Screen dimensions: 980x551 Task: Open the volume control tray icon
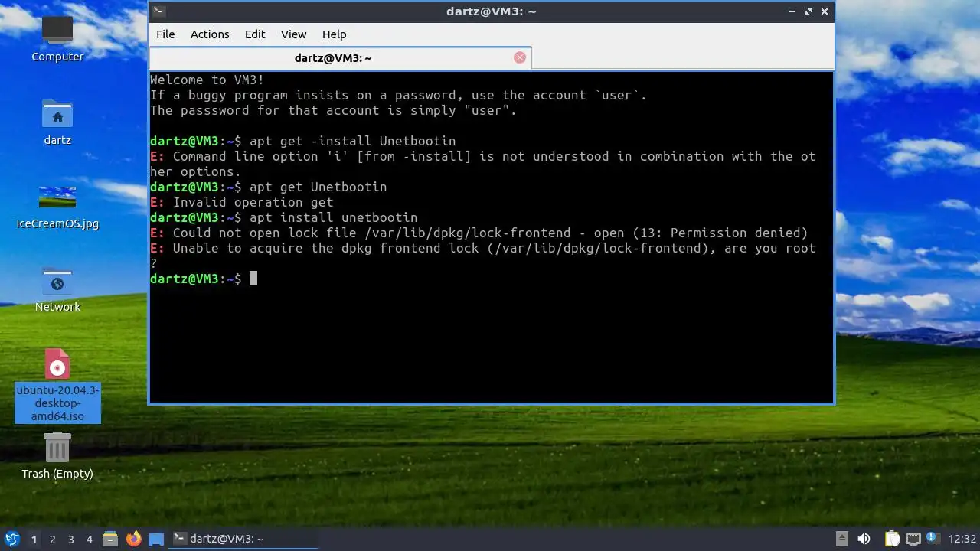[864, 539]
